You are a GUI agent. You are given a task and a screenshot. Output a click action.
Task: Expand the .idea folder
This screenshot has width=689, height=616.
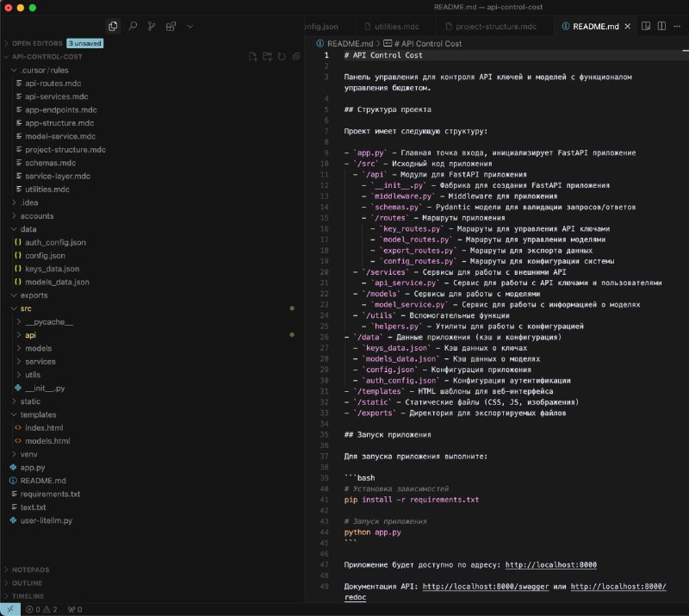pyautogui.click(x=29, y=202)
